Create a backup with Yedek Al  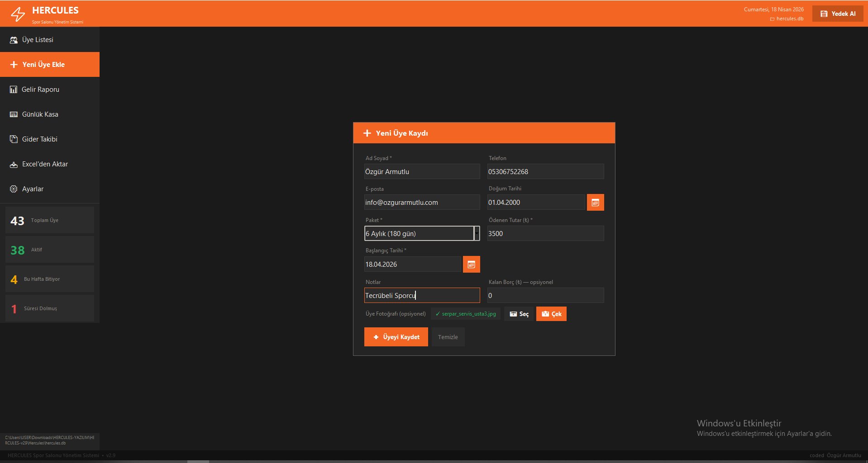pos(838,14)
